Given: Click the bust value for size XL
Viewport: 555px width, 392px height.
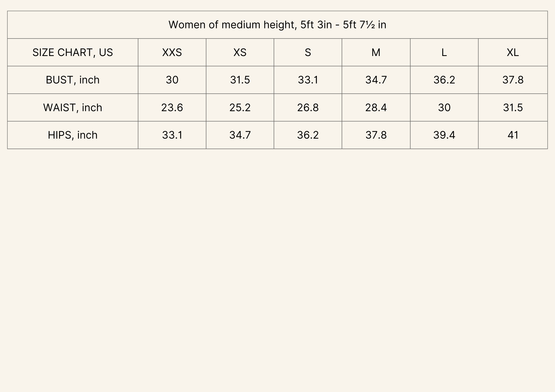Looking at the screenshot, I should pos(513,80).
